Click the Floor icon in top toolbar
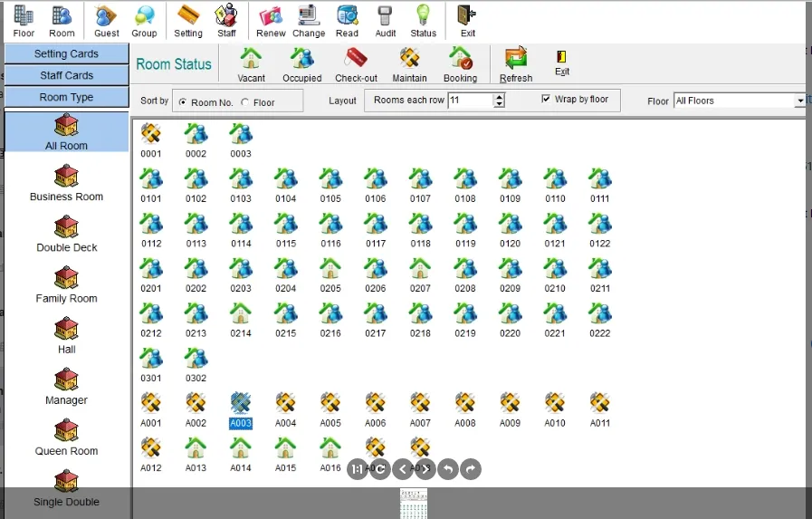Viewport: 812px width, 519px height. point(24,20)
